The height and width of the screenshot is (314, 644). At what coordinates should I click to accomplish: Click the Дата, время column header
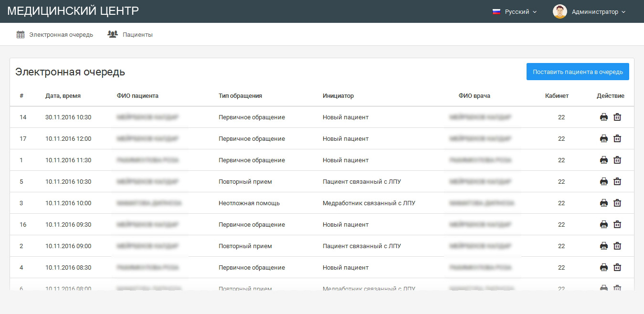tap(63, 95)
